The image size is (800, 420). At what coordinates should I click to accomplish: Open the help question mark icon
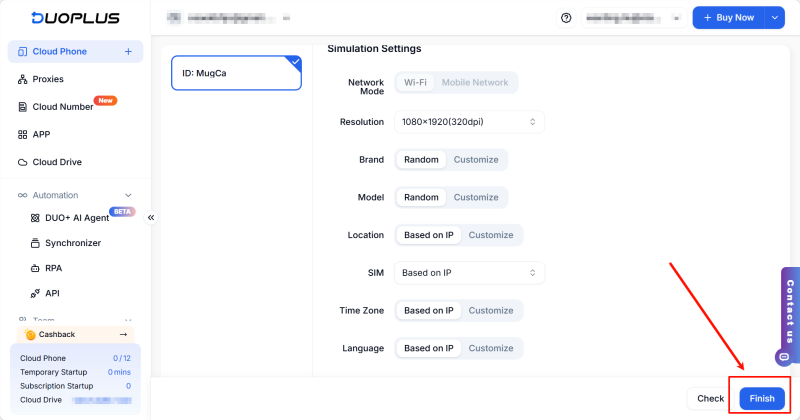(x=566, y=18)
